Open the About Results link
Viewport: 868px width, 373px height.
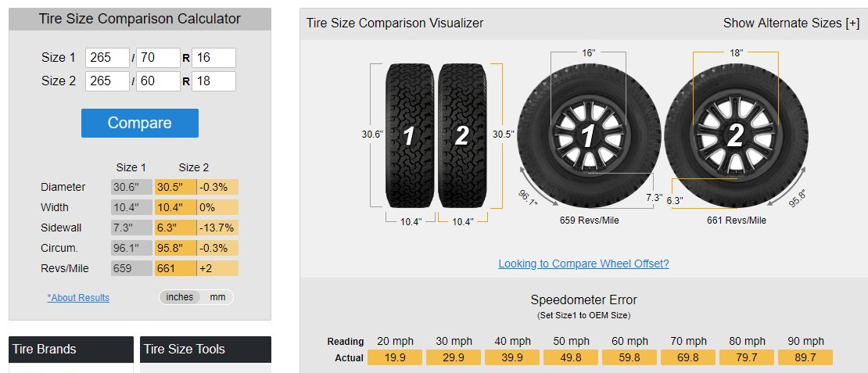pos(78,298)
